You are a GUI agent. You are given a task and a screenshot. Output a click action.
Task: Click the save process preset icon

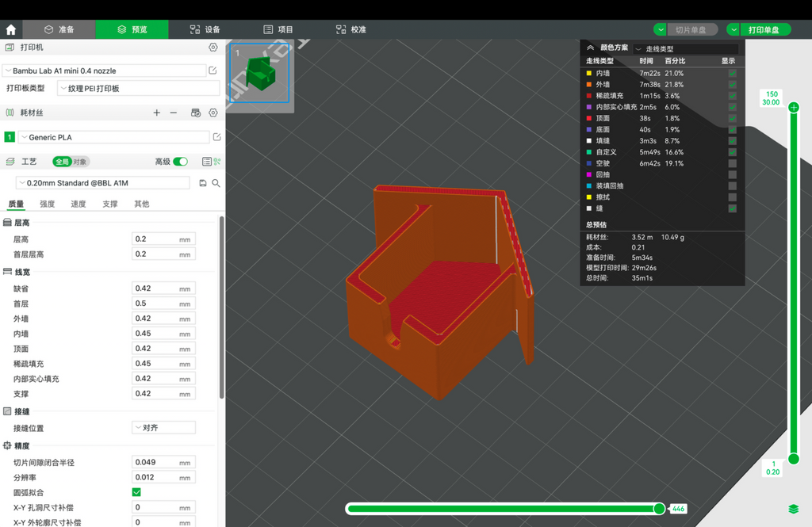(x=203, y=183)
